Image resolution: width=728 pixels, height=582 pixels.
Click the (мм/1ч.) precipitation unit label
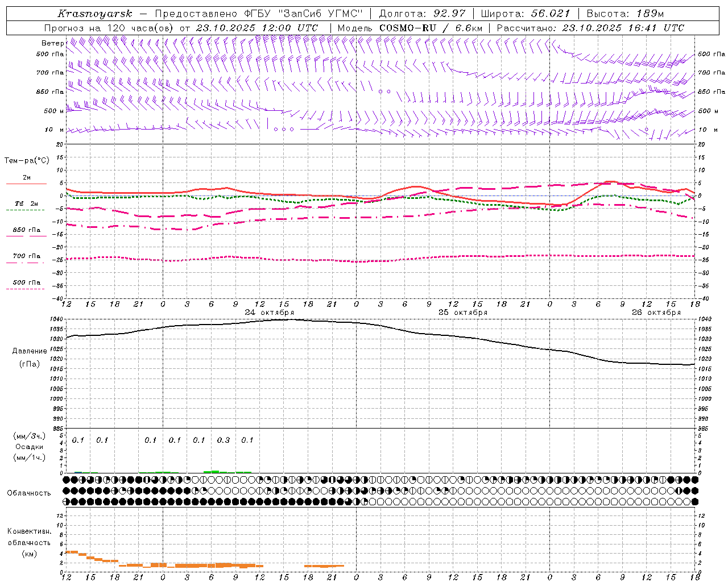30,458
